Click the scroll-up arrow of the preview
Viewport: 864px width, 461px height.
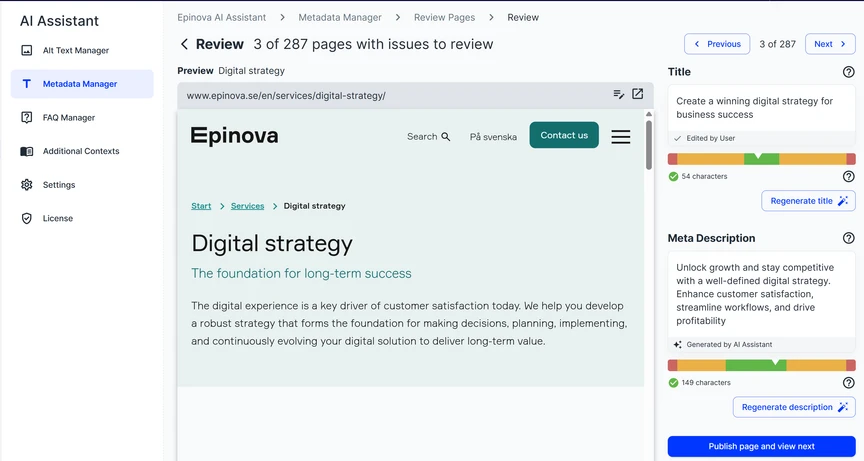(649, 114)
